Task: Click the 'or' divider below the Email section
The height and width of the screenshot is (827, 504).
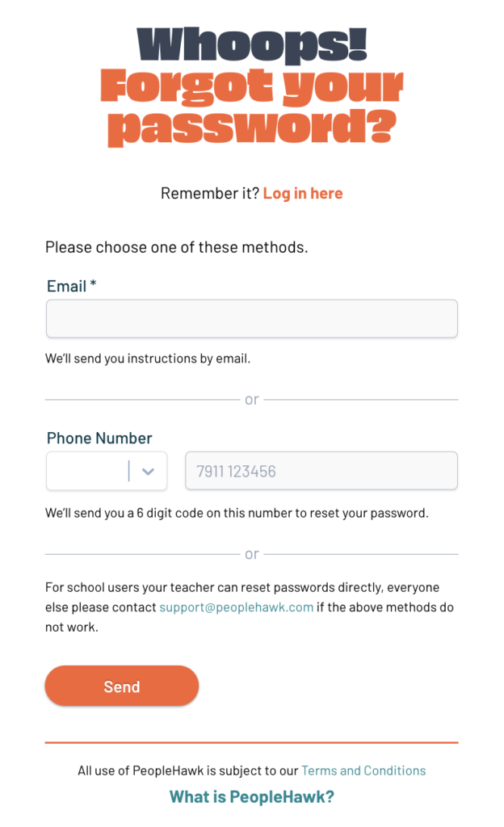Action: [252, 400]
